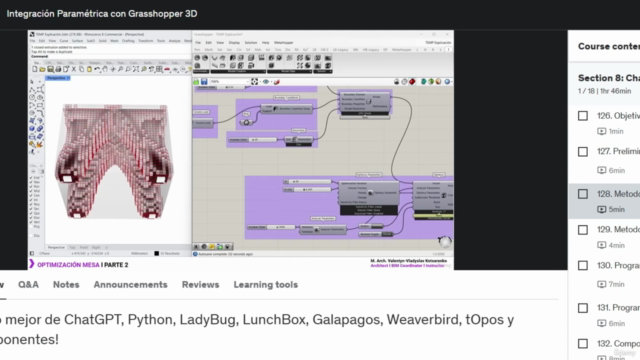Select Rhino's arrow pointer tool in left sidebar
This screenshot has height=360, width=640.
[x=32, y=82]
